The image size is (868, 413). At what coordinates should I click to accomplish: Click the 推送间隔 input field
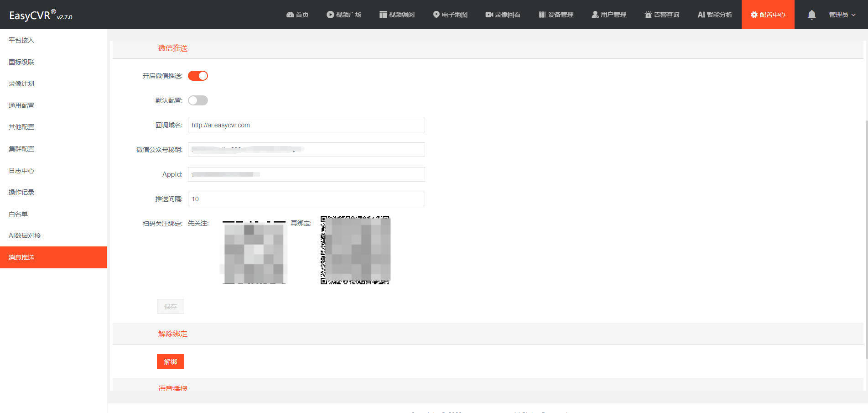point(307,199)
